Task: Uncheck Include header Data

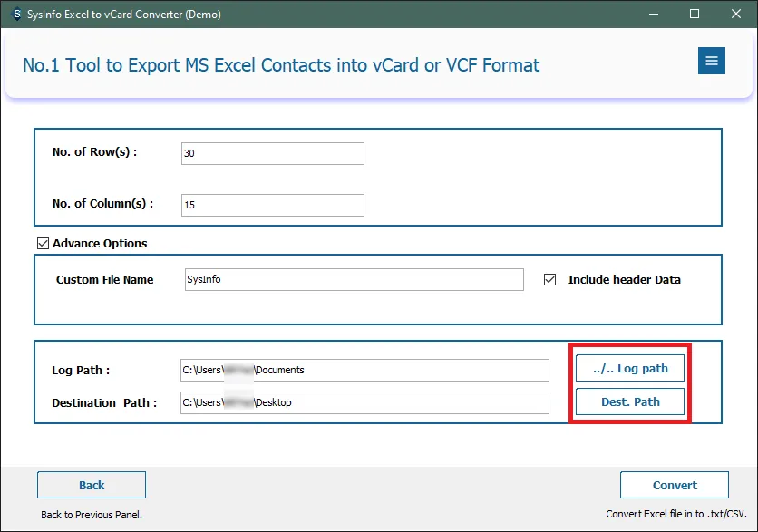Action: [549, 280]
